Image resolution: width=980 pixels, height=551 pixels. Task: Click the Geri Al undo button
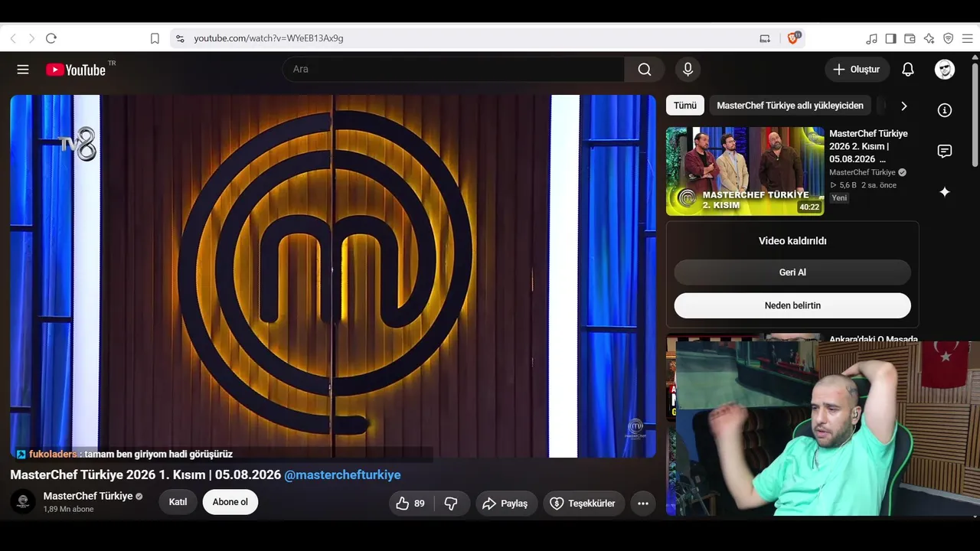(792, 272)
